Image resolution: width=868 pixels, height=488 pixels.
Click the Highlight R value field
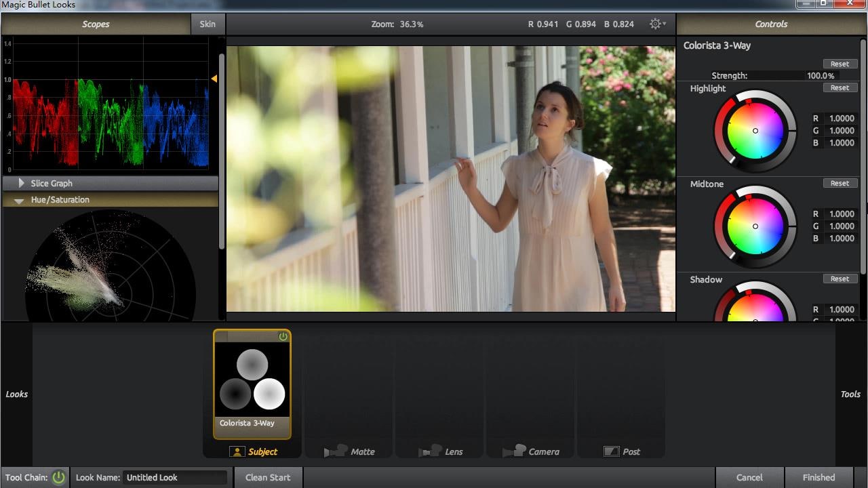842,118
